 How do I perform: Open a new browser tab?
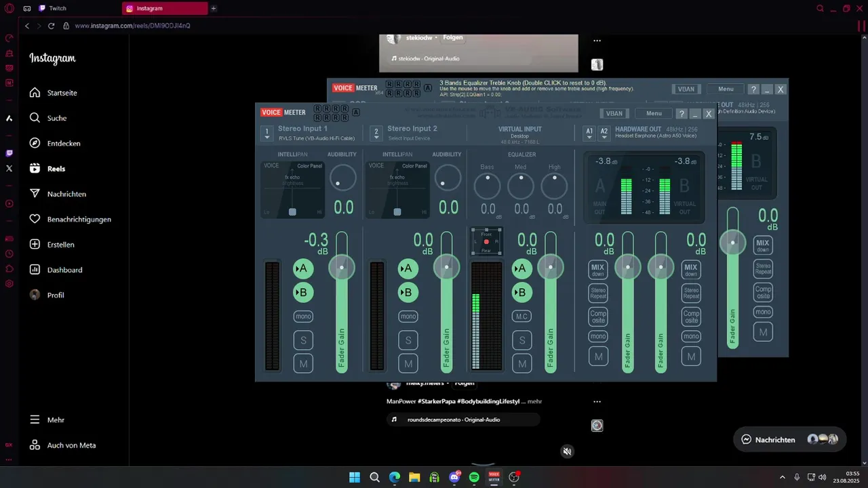[214, 9]
